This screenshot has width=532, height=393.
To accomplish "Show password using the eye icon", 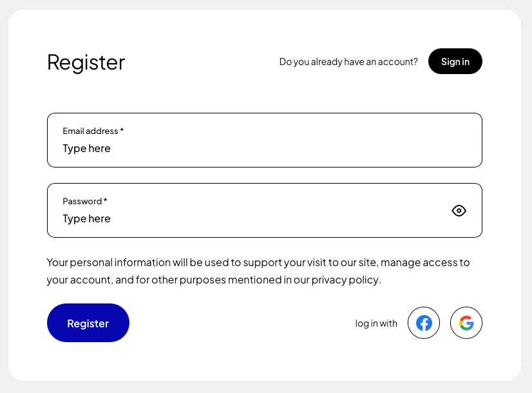I will pos(459,211).
